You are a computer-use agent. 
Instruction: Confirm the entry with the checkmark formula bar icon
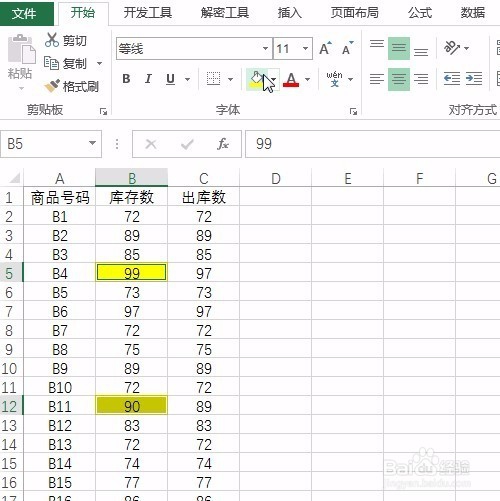click(x=187, y=144)
